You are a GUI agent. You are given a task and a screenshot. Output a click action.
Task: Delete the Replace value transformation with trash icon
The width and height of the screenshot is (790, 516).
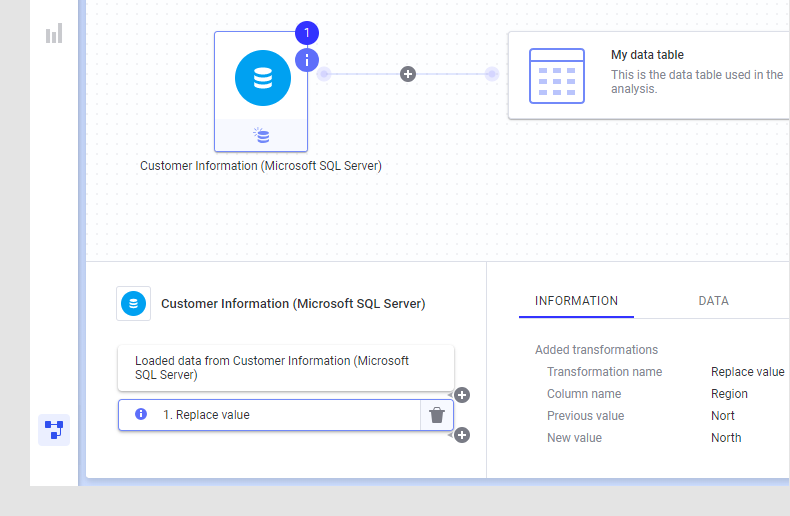(x=437, y=415)
